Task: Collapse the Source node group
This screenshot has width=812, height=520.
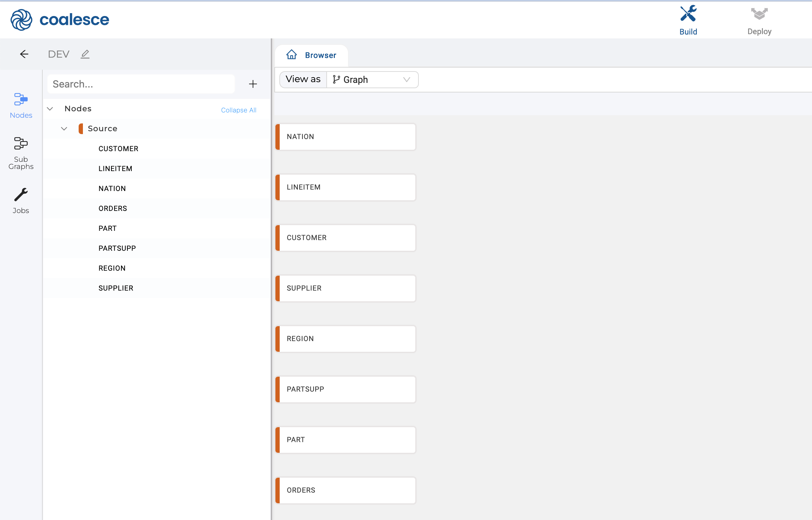Action: click(x=64, y=129)
